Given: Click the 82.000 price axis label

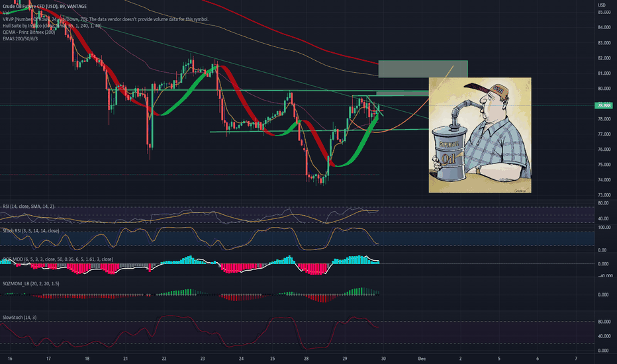Looking at the screenshot, I should coord(604,58).
